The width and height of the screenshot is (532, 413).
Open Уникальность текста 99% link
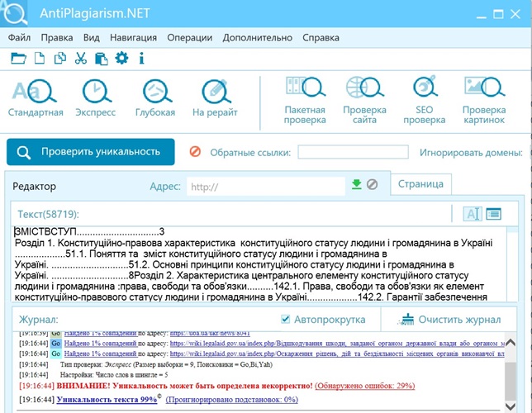point(107,400)
